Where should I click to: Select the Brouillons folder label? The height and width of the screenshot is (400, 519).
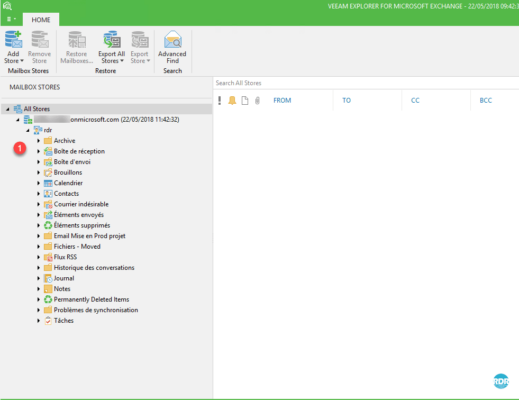click(68, 172)
